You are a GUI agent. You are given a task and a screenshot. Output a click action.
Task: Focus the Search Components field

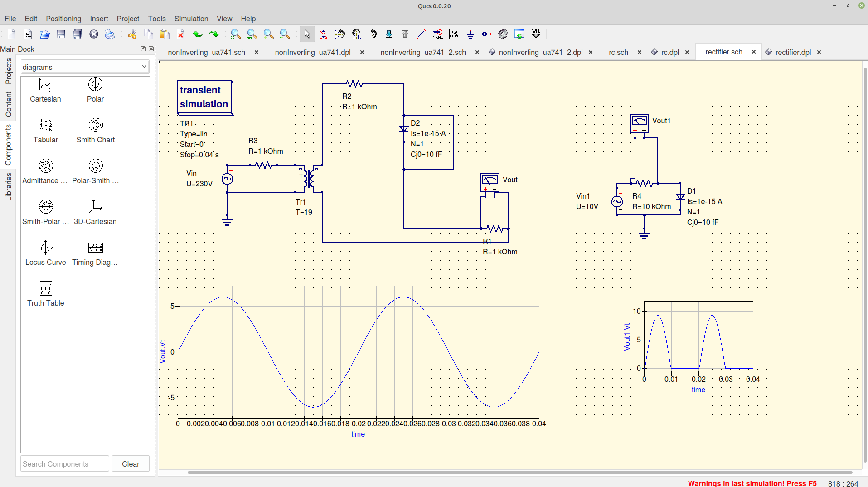pos(65,464)
